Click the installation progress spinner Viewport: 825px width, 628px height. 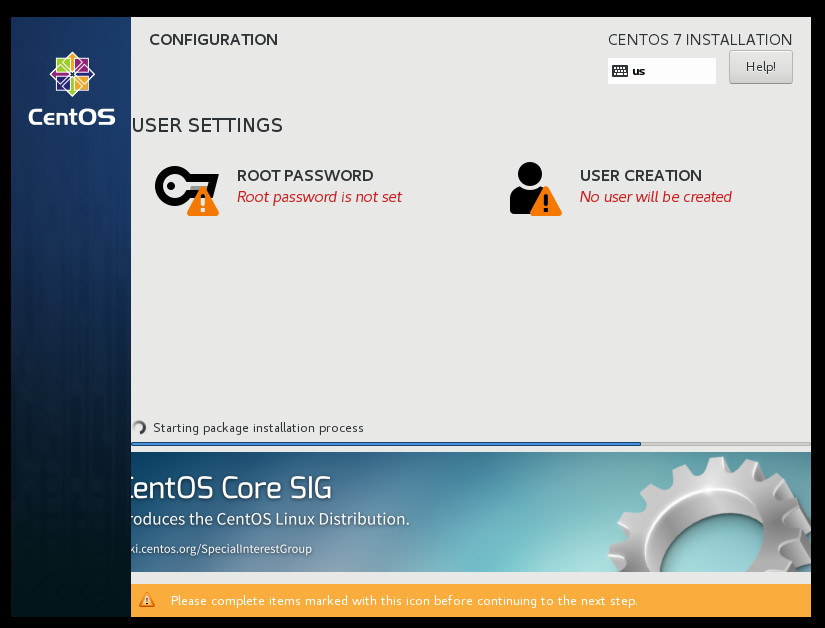pyautogui.click(x=139, y=428)
